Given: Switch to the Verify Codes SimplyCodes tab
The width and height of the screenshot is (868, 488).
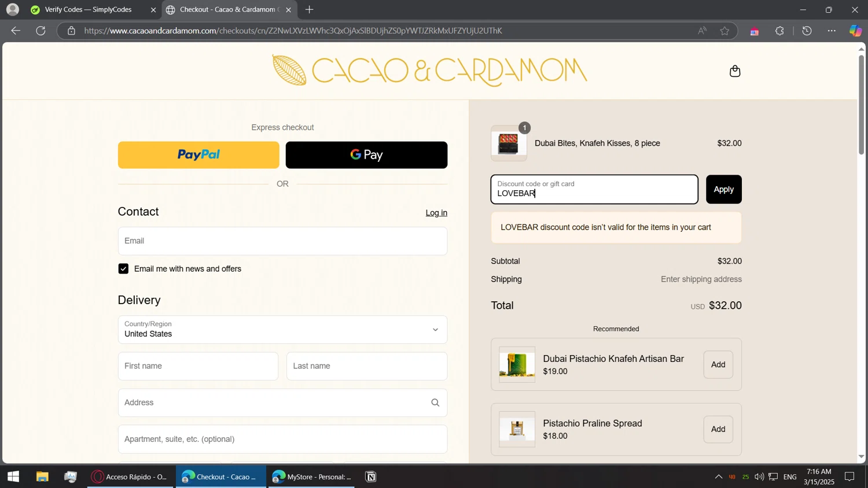Looking at the screenshot, I should pos(89,10).
